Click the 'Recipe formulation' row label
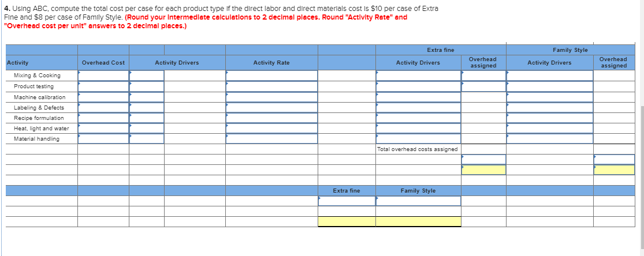Screen dimensions: 644x256 tap(39, 118)
